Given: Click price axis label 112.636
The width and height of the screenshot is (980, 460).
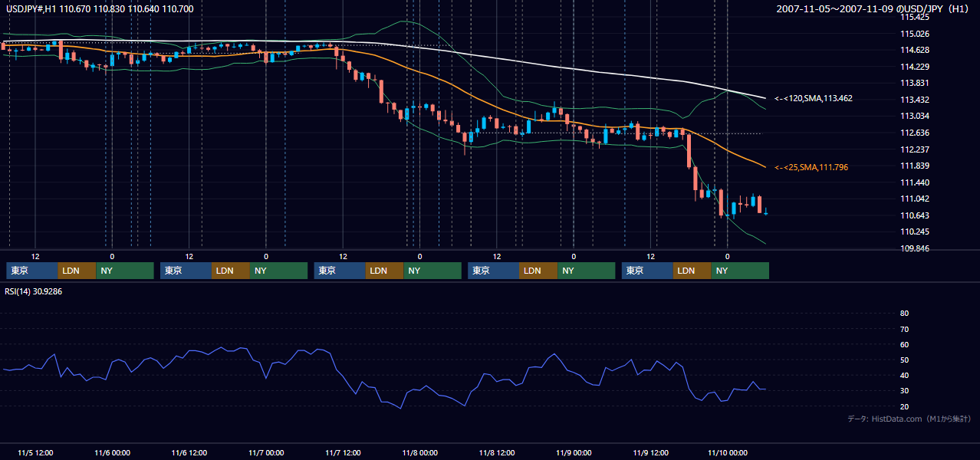Looking at the screenshot, I should pos(914,133).
